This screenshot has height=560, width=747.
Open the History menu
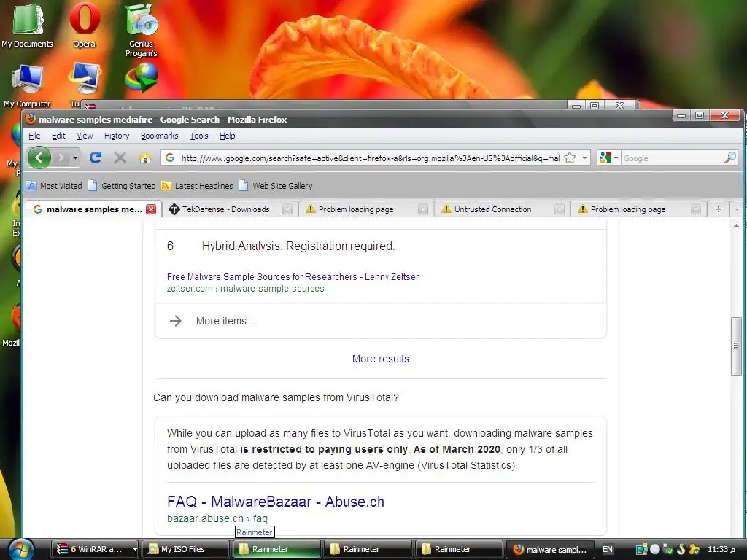point(117,136)
